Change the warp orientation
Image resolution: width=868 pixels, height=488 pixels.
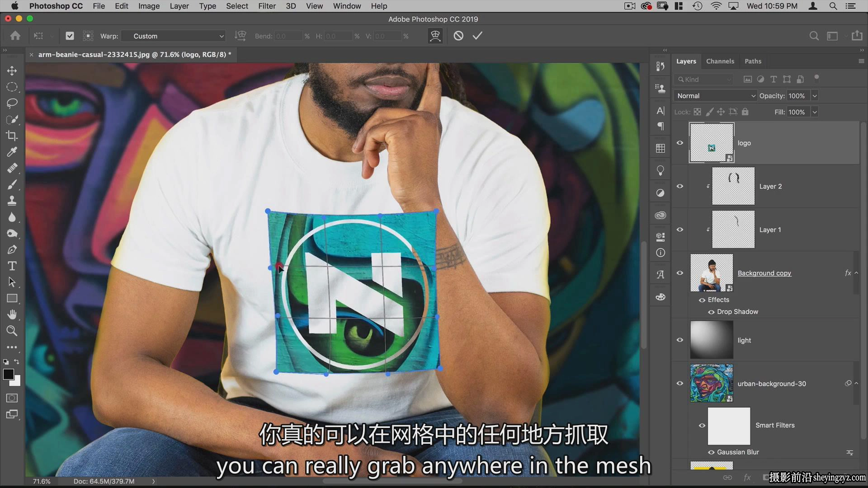(241, 36)
